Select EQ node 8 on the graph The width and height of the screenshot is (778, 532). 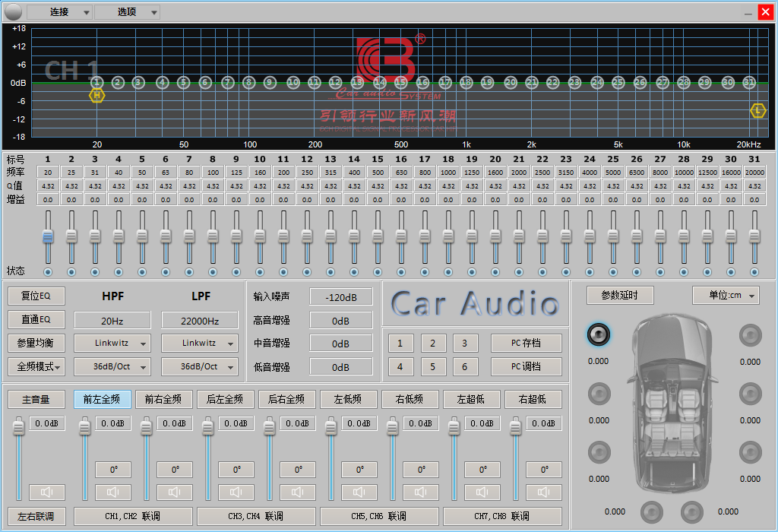249,82
